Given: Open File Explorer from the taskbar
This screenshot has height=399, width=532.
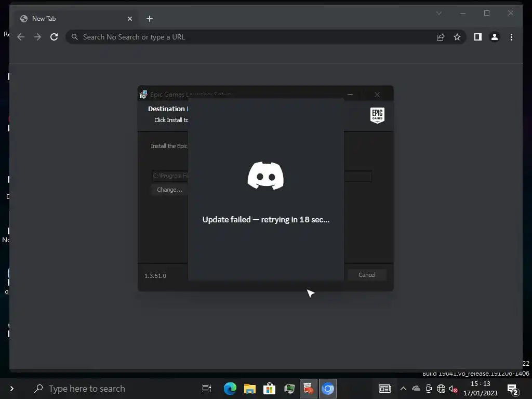Looking at the screenshot, I should tap(250, 389).
